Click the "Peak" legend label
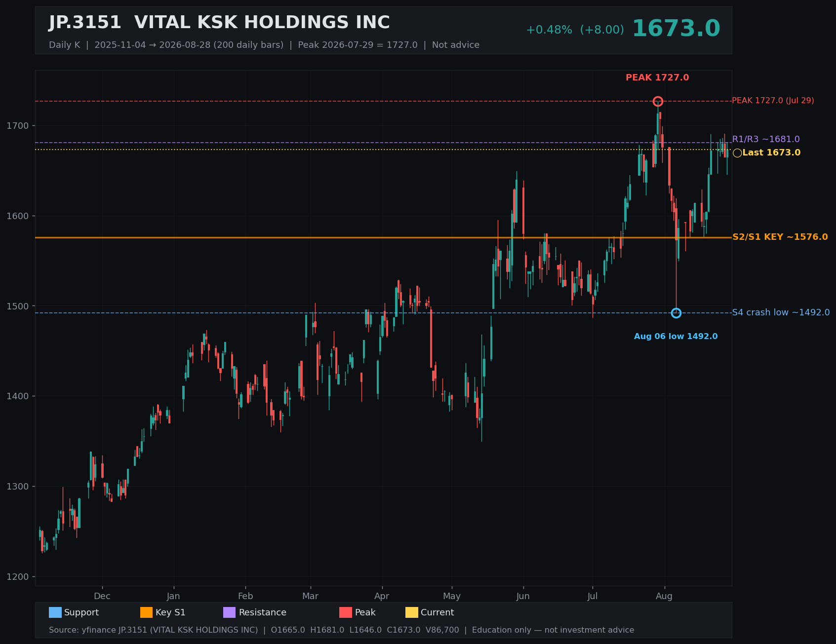Image resolution: width=836 pixels, height=644 pixels. [365, 612]
